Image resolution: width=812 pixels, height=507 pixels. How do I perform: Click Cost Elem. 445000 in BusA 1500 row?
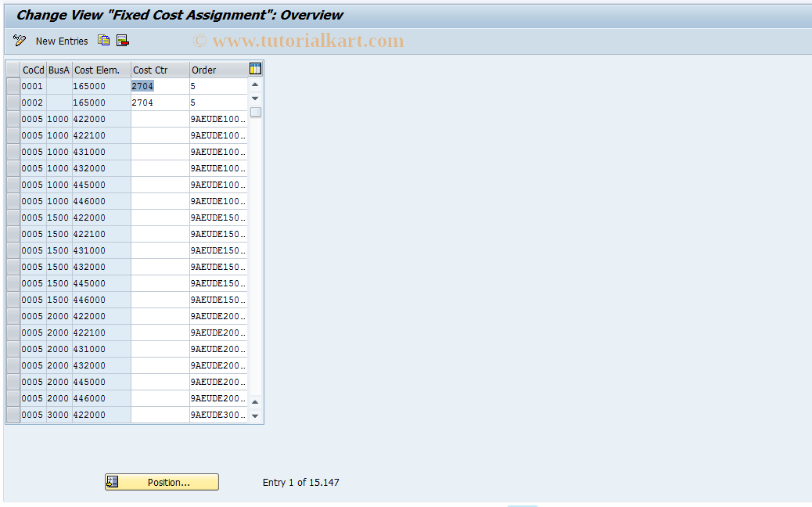pos(102,283)
